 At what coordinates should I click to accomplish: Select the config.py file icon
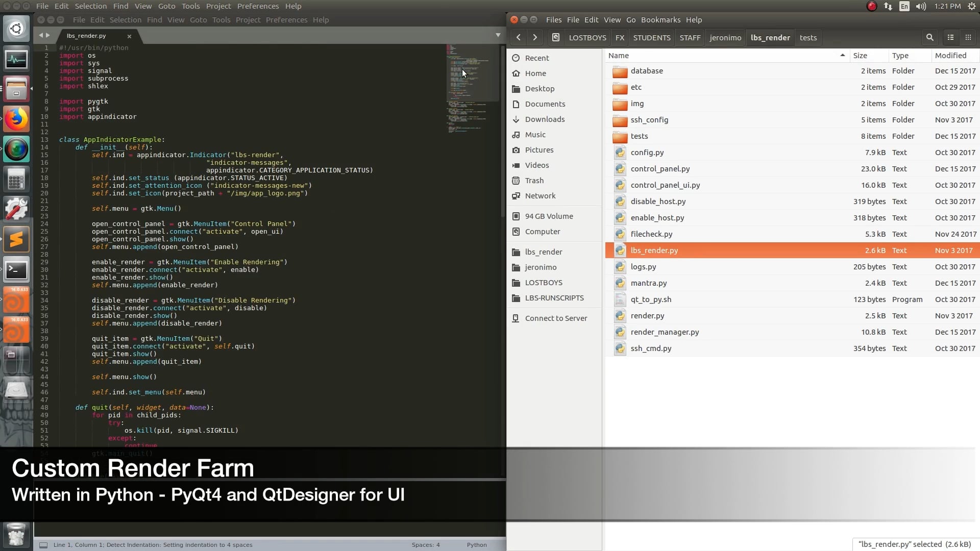pyautogui.click(x=620, y=153)
